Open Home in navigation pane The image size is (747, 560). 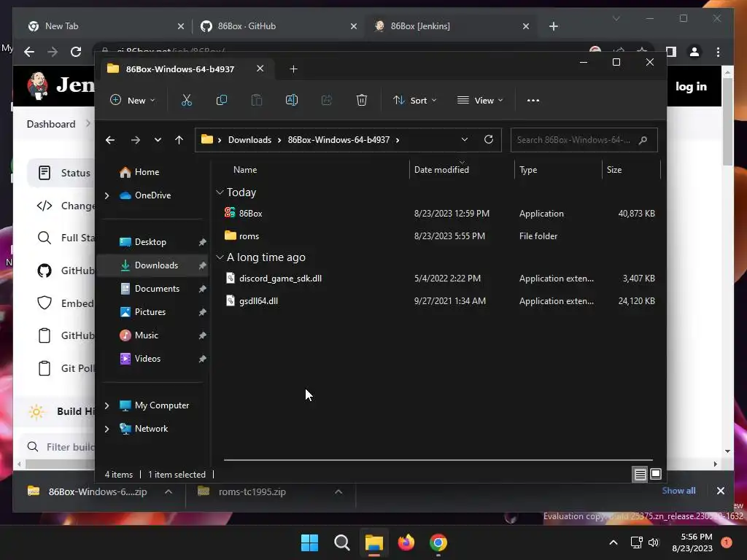click(x=147, y=172)
